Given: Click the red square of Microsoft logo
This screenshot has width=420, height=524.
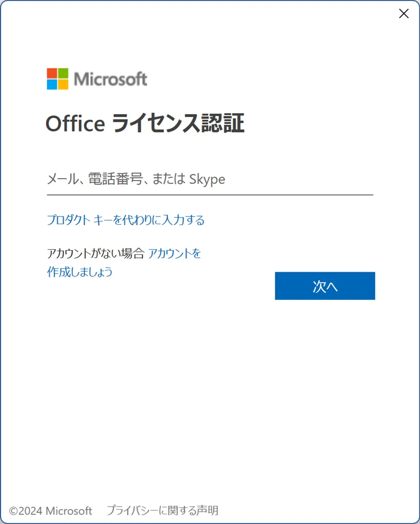Looking at the screenshot, I should (x=52, y=73).
